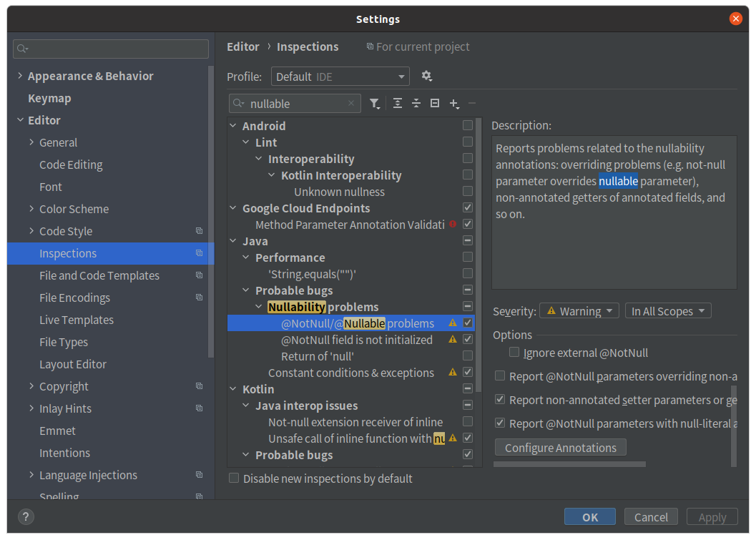Click the Collapse All icon

[x=416, y=104]
